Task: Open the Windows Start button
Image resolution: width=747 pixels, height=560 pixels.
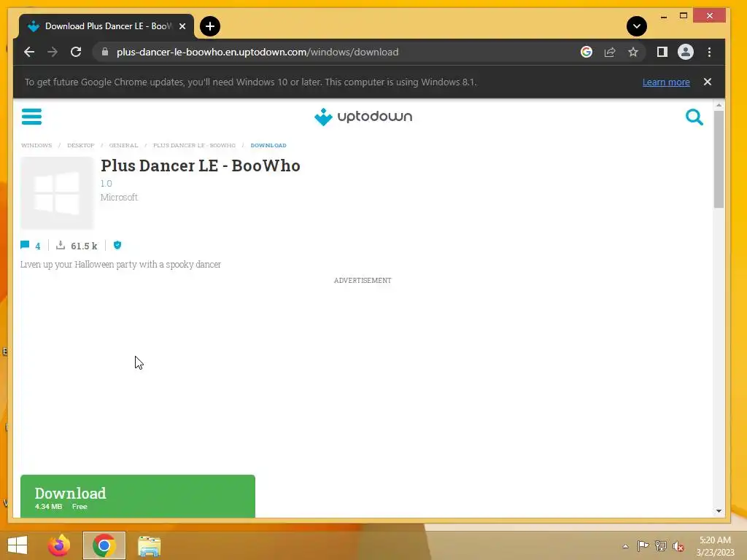Action: pyautogui.click(x=18, y=545)
